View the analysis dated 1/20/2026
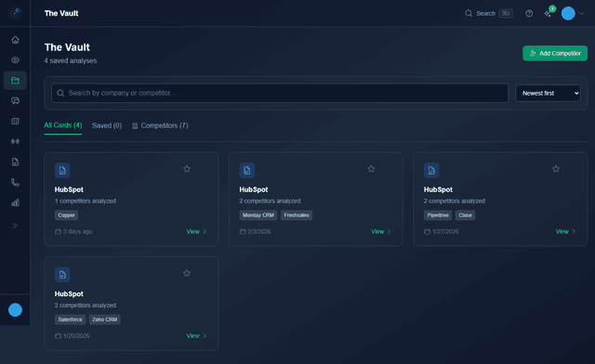The width and height of the screenshot is (595, 364). click(196, 335)
